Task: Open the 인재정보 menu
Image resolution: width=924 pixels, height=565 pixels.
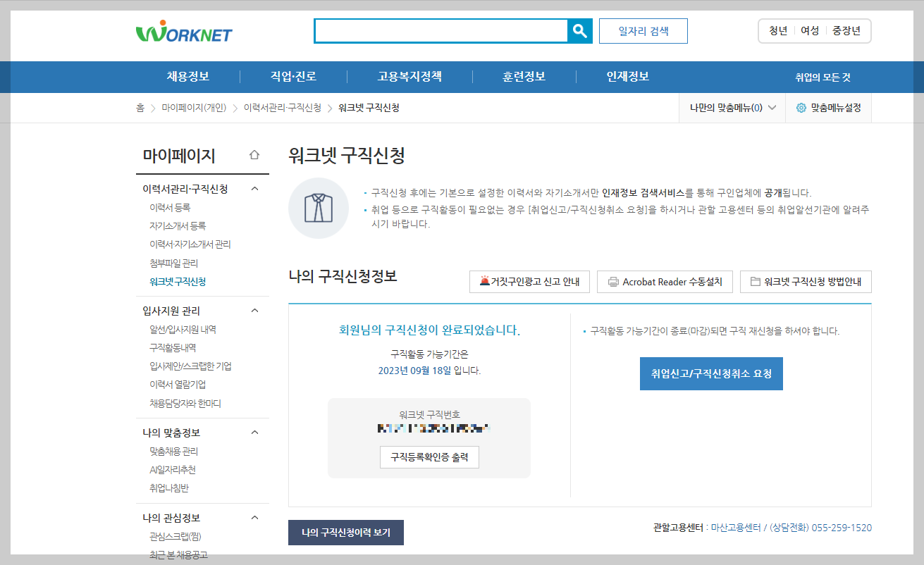Action: [x=628, y=77]
